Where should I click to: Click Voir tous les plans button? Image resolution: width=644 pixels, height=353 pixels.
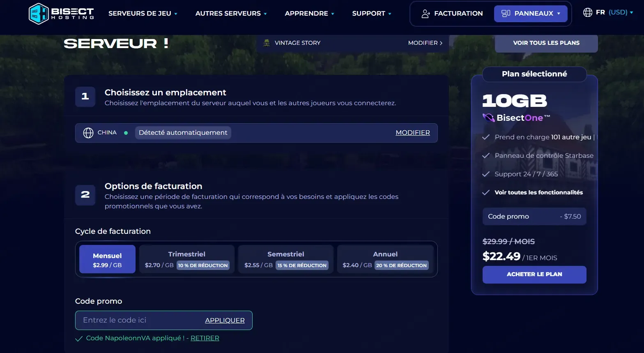tap(546, 43)
